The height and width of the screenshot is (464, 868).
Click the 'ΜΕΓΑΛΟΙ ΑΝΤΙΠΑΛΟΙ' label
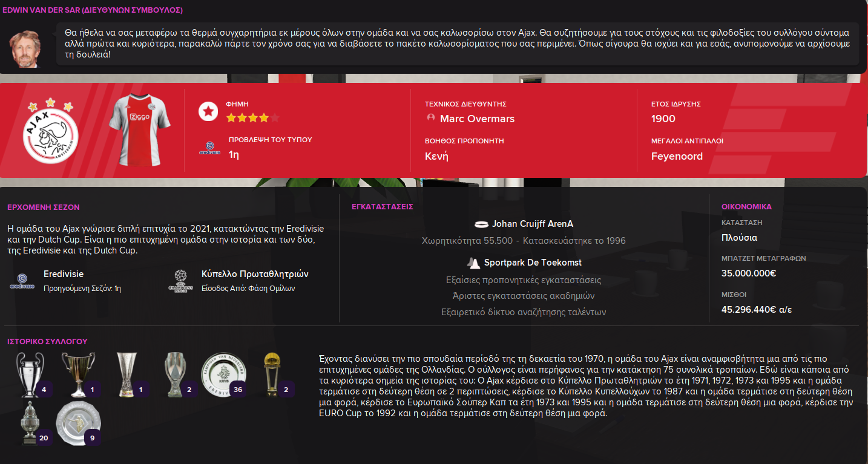687,141
